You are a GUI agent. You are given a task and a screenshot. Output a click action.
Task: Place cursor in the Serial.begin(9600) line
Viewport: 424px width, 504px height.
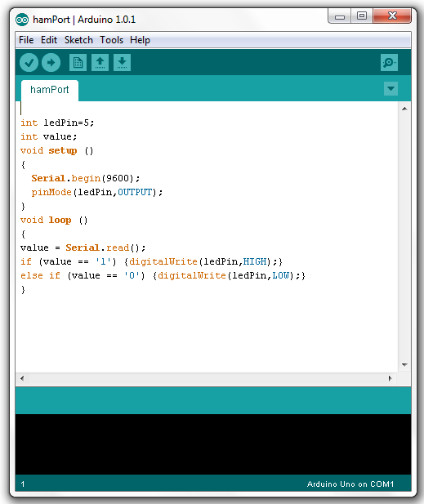(85, 178)
